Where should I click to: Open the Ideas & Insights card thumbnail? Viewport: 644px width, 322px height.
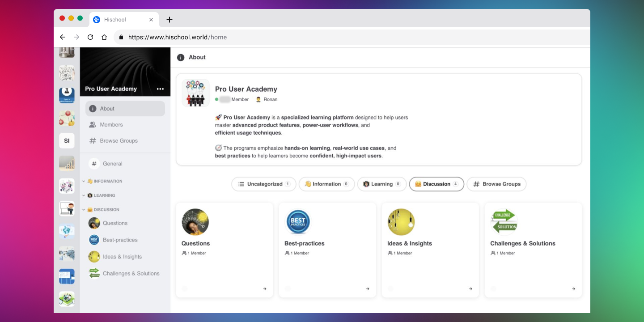tap(401, 222)
